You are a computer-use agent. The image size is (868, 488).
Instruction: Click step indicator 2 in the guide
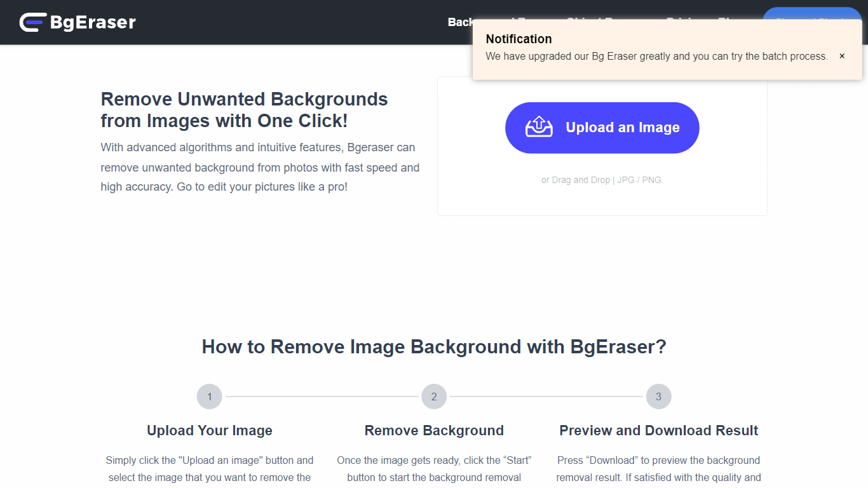(x=434, y=396)
